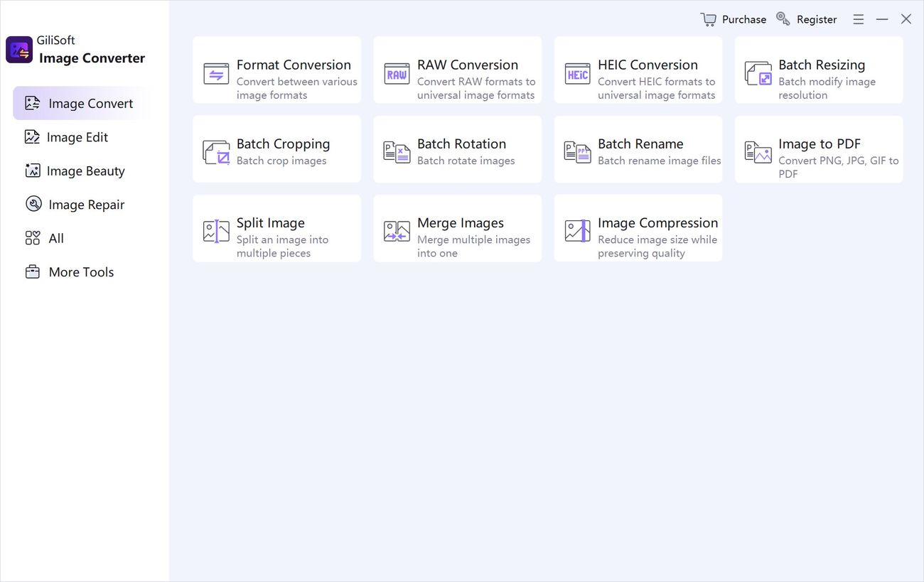Click the Batch Rotation card icon
924x582 pixels.
(397, 152)
